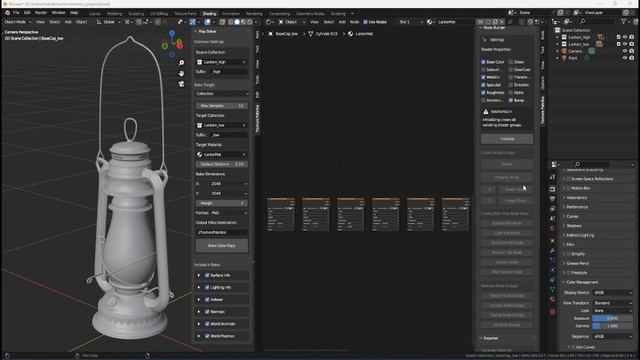This screenshot has width=640, height=360.
Task: Switch to the UV Editing workspace tab
Action: pyautogui.click(x=159, y=13)
